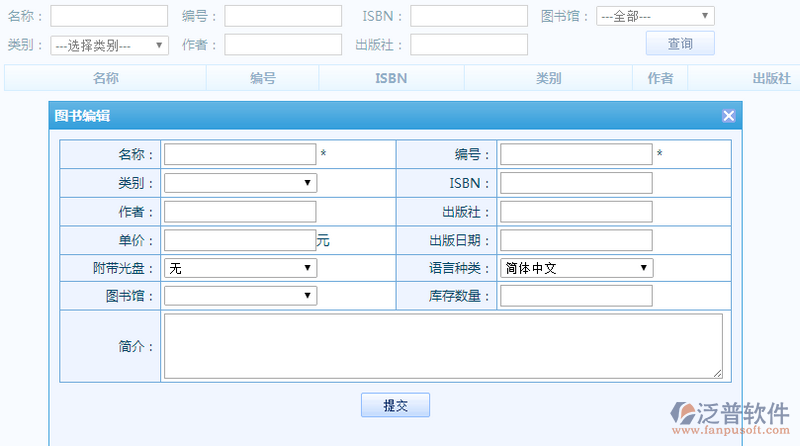Focus the top ISBN search filter field
This screenshot has height=446, width=800.
coord(469,16)
